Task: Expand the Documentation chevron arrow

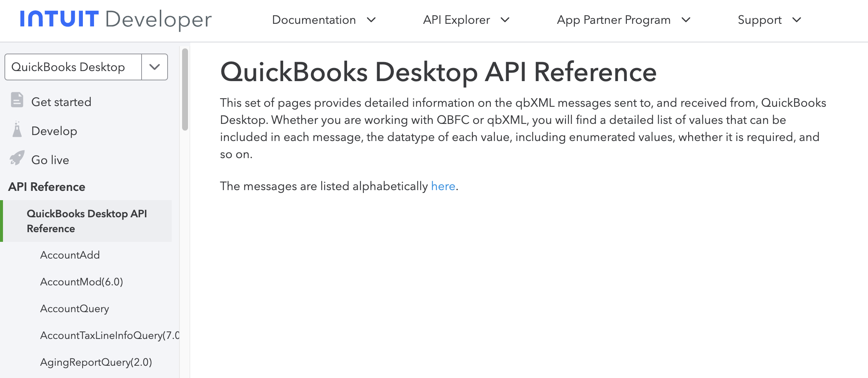Action: pos(371,20)
